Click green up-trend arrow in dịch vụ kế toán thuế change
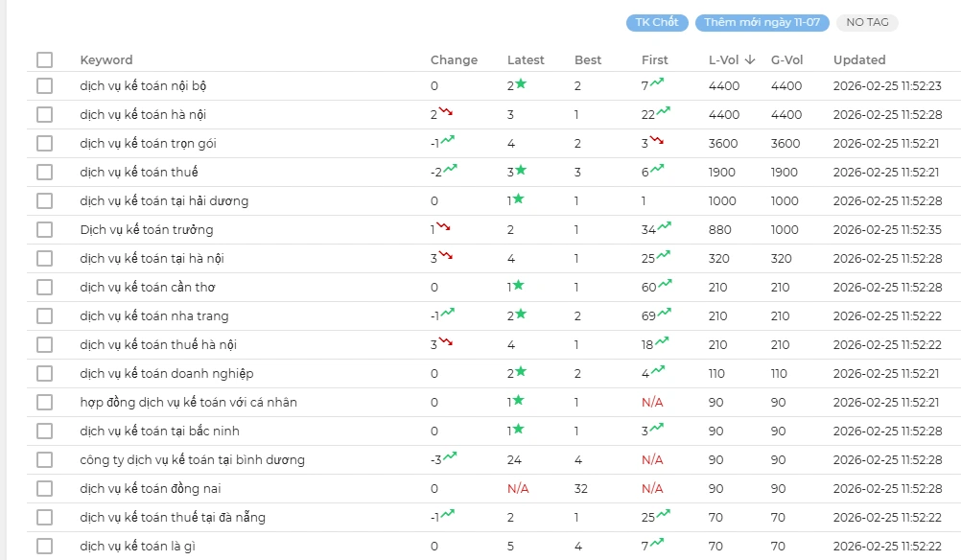 pos(450,170)
